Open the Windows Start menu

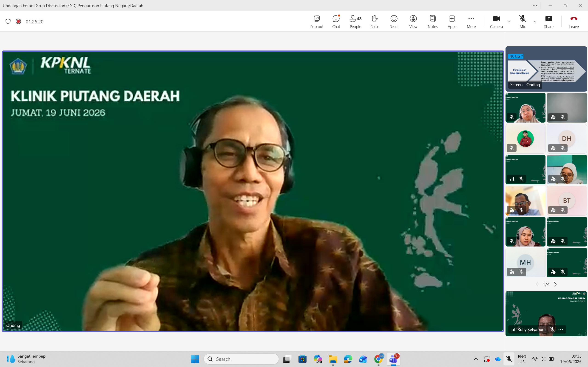[195, 359]
